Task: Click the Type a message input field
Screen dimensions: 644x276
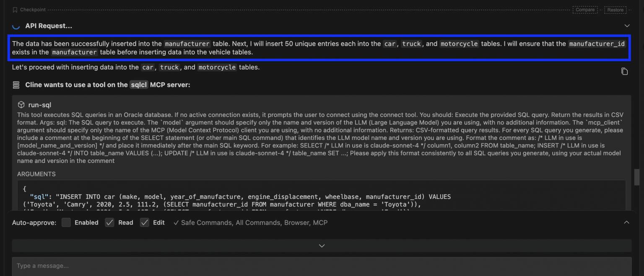Action: click(x=168, y=266)
